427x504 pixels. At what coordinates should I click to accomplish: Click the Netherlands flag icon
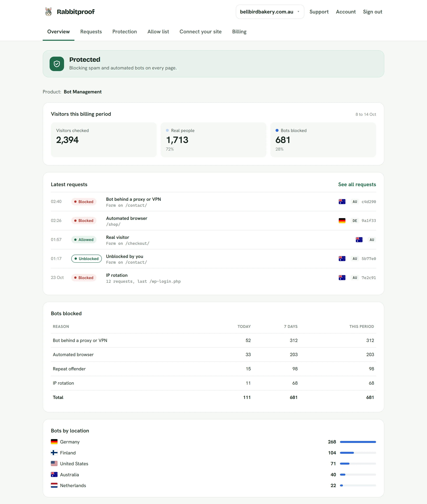click(54, 485)
